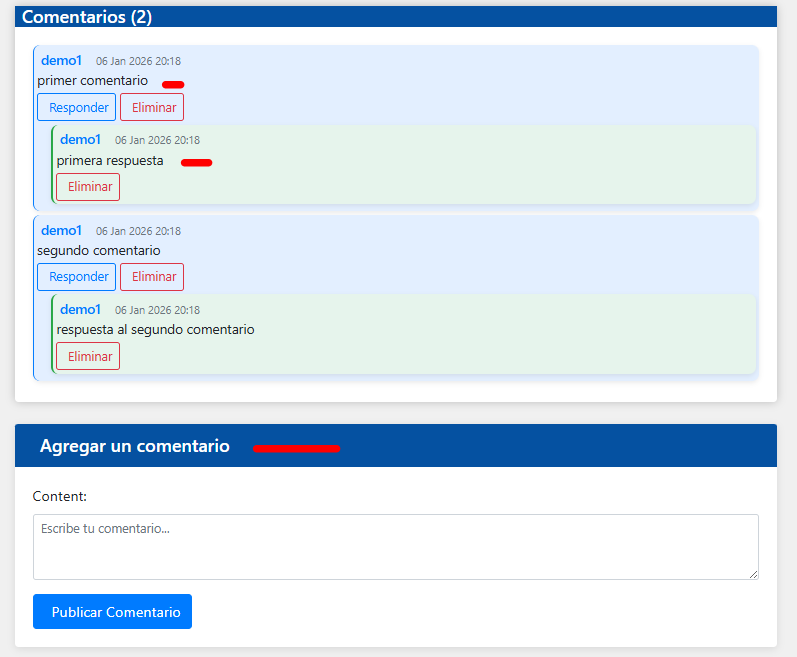Select the demo1 author of "primera respuesta"
The height and width of the screenshot is (657, 797).
coord(80,140)
